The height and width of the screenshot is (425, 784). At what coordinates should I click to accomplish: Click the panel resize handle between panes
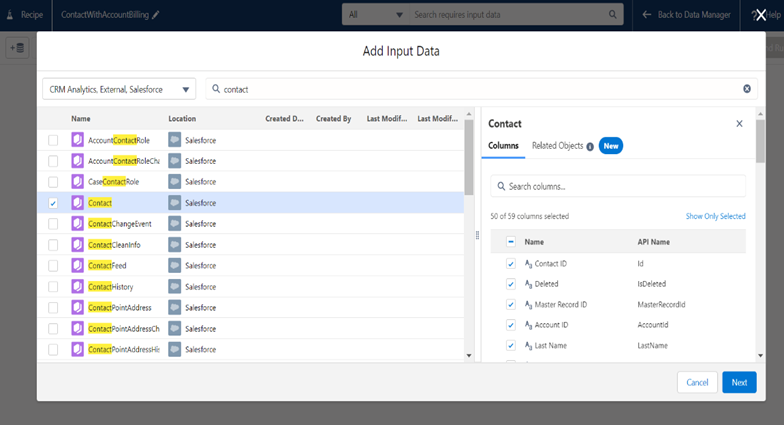(477, 235)
